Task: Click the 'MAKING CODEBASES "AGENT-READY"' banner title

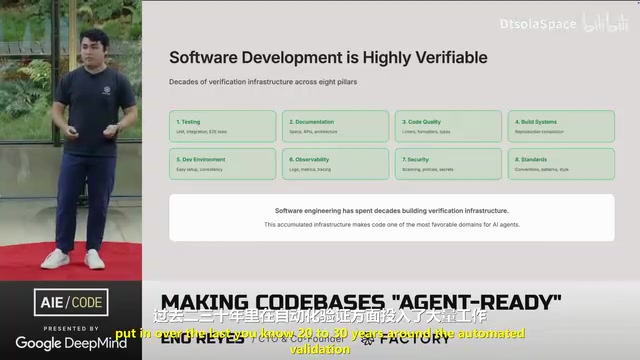Action: 361,302
